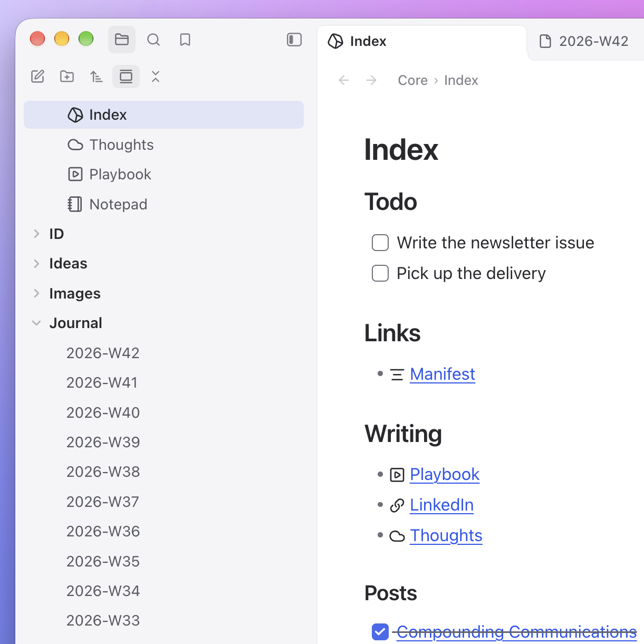Uncheck Compounding Communications post
The image size is (644, 644).
coord(380,631)
